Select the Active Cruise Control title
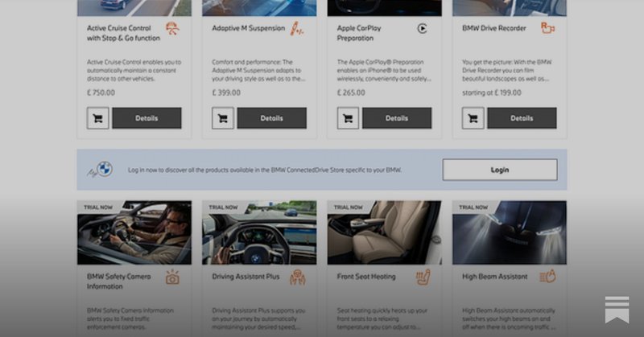Image resolution: width=644 pixels, height=337 pixels. 123,33
